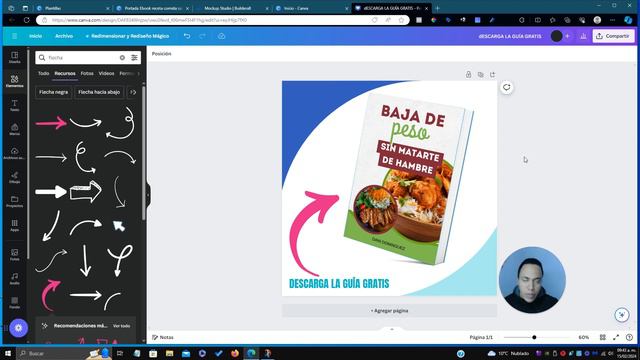Switch to the Fotos tab
640x360 pixels.
click(x=87, y=73)
